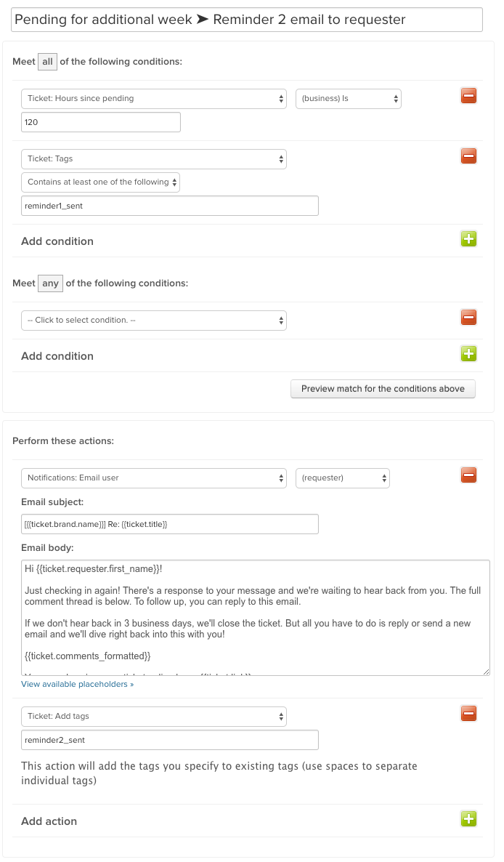Screen dimensions: 504x862
Task: Remove the Add tags action
Action: [x=468, y=714]
